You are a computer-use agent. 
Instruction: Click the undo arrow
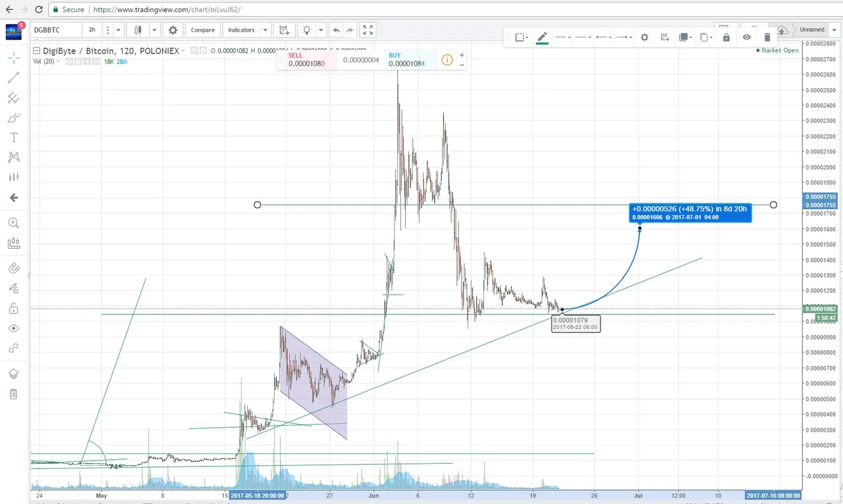click(336, 30)
